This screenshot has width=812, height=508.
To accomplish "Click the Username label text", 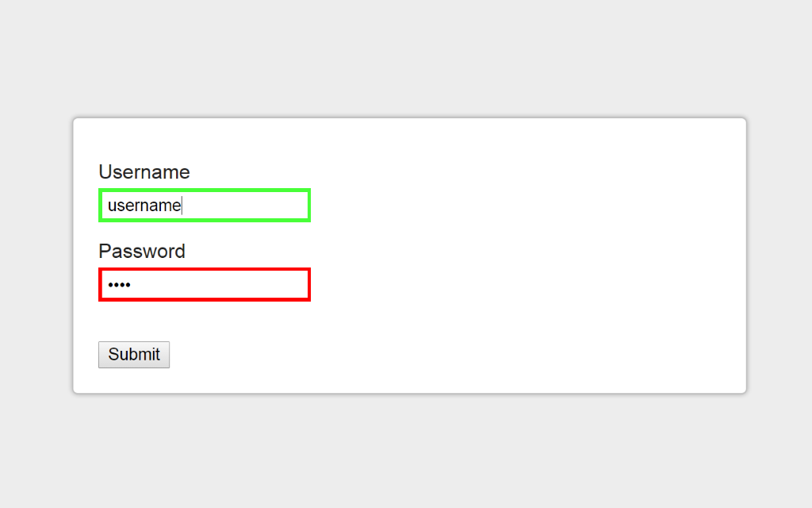I will click(x=144, y=172).
